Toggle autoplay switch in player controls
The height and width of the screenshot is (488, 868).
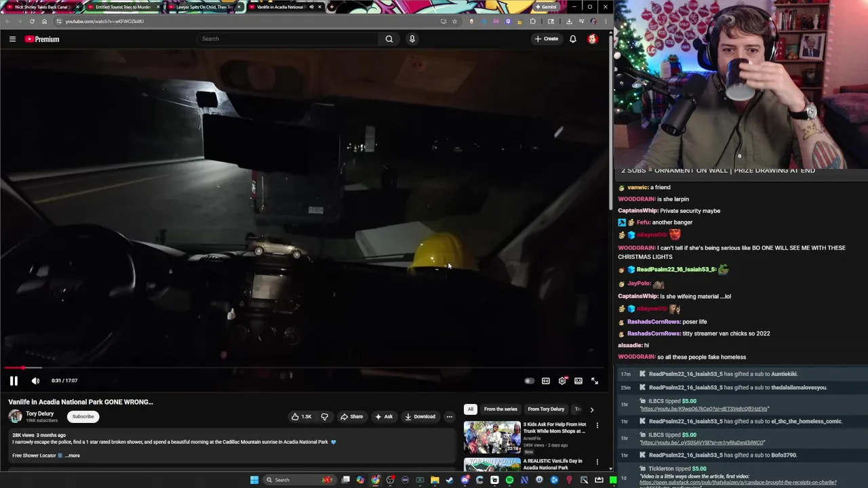pos(529,381)
